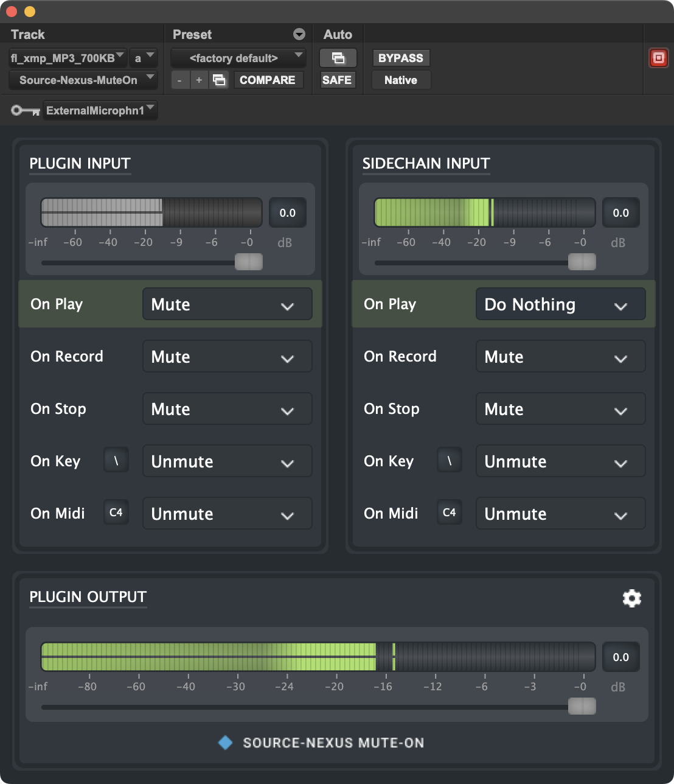Click the previous preset minus button

pos(179,80)
